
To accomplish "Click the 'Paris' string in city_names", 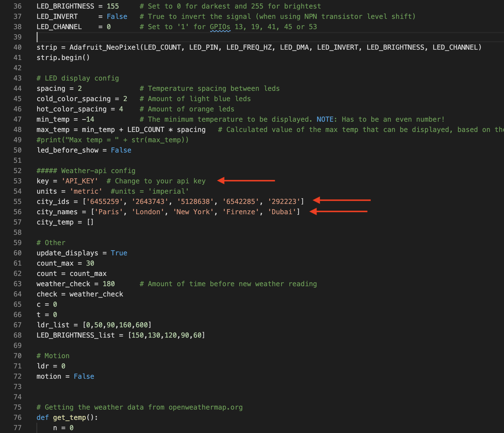I will coord(109,212).
